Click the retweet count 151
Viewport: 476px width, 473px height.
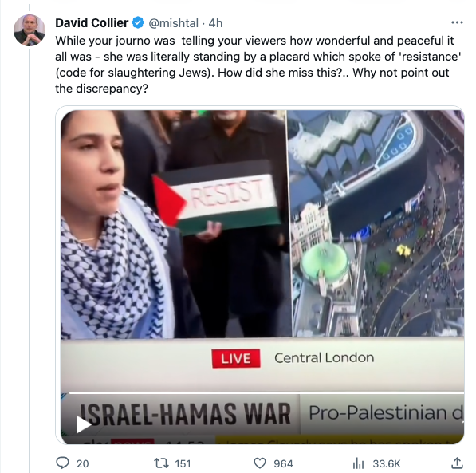tap(183, 463)
